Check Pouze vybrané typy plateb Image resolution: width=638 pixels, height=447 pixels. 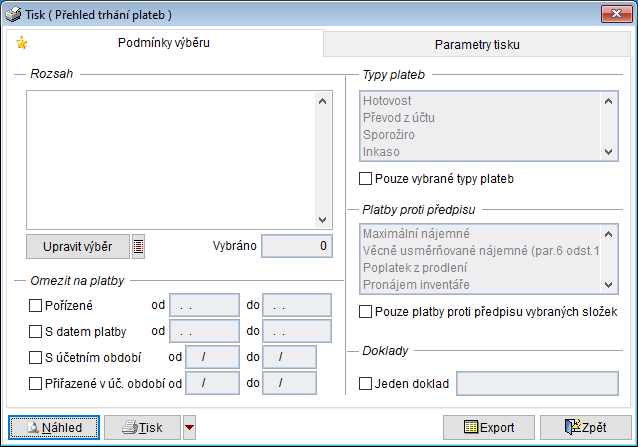(x=365, y=179)
